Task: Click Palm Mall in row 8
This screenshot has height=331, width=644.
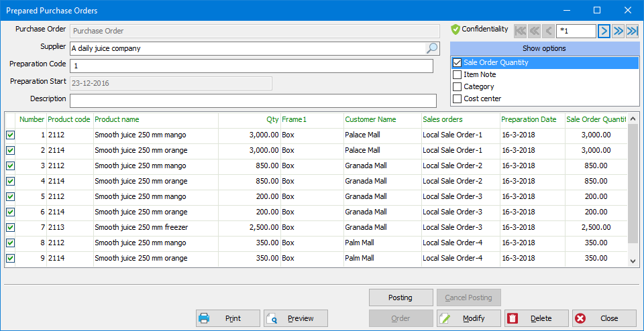Action: point(360,243)
